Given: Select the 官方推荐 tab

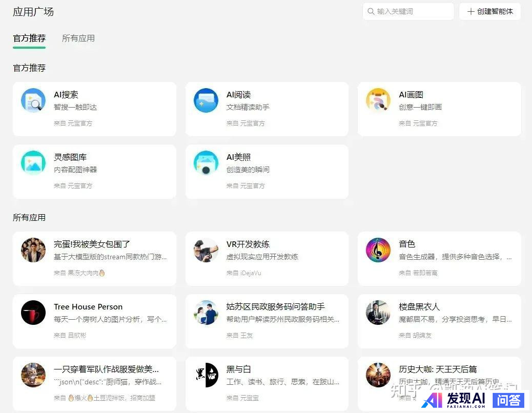Looking at the screenshot, I should [x=29, y=38].
